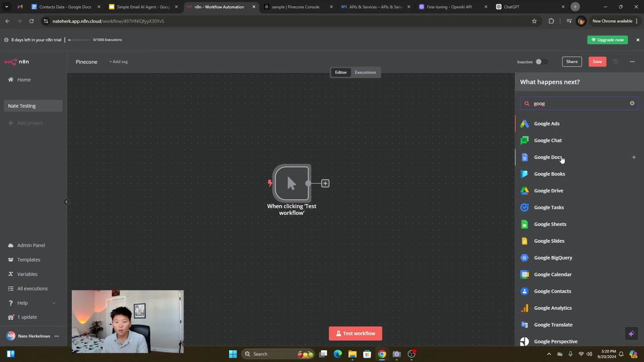Click Upgrade now button
Image resolution: width=644 pixels, height=362 pixels.
(x=608, y=40)
